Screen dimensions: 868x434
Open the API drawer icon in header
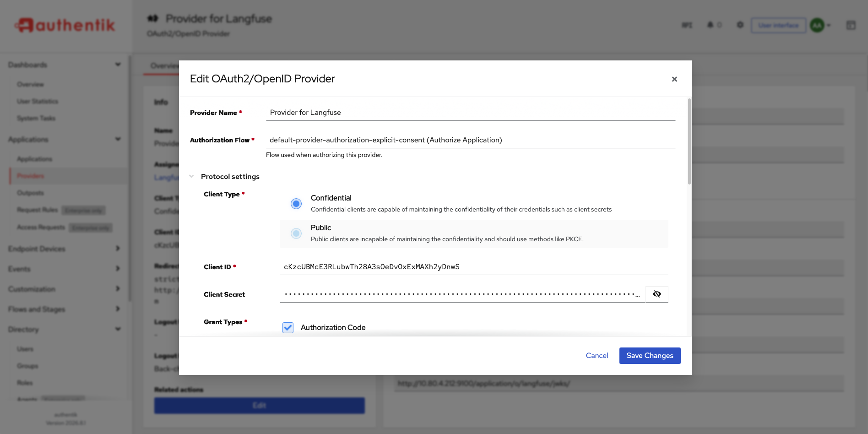[687, 25]
